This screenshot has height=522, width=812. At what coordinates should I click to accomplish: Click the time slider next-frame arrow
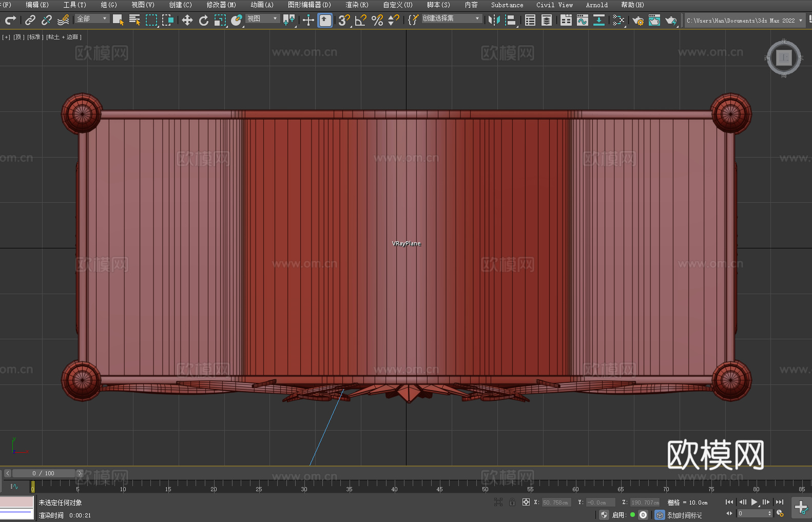[x=80, y=473]
